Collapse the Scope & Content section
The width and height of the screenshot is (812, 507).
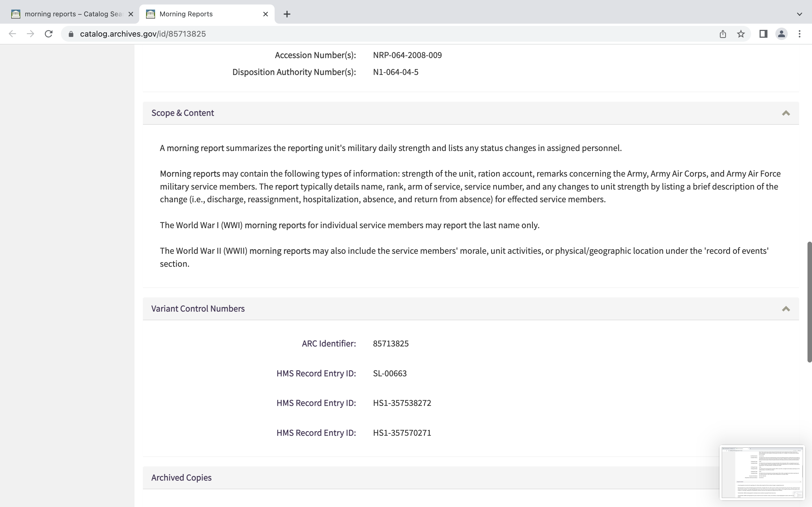[x=786, y=113]
